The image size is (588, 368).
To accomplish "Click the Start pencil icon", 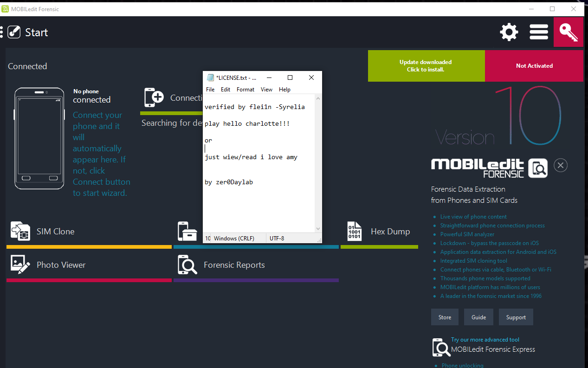I will click(x=14, y=32).
